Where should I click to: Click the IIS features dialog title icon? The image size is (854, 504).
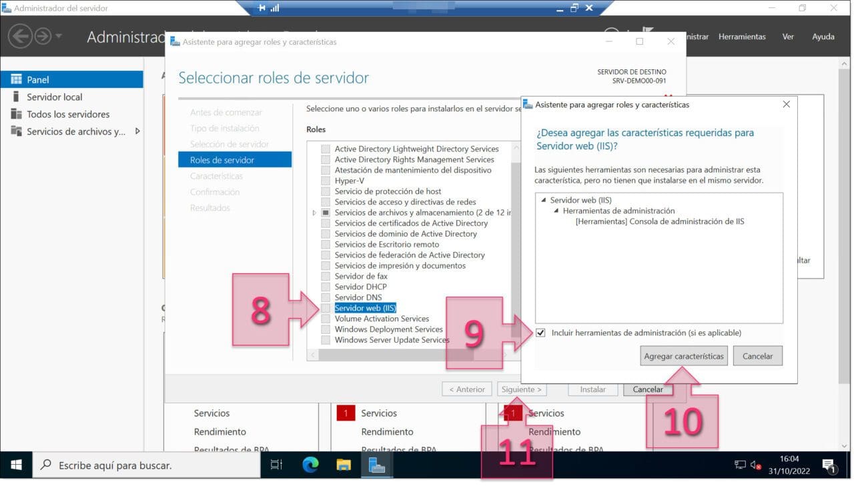click(x=528, y=104)
